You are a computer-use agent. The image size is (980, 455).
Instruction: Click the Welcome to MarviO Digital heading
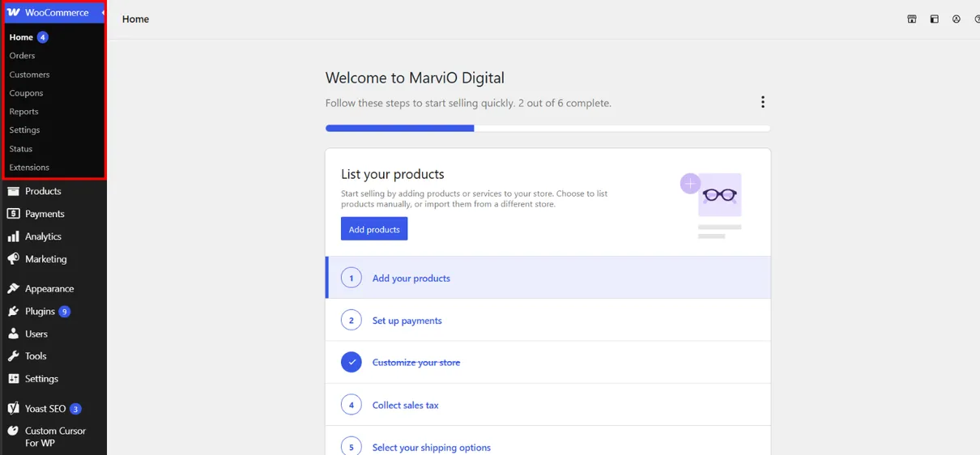point(415,78)
